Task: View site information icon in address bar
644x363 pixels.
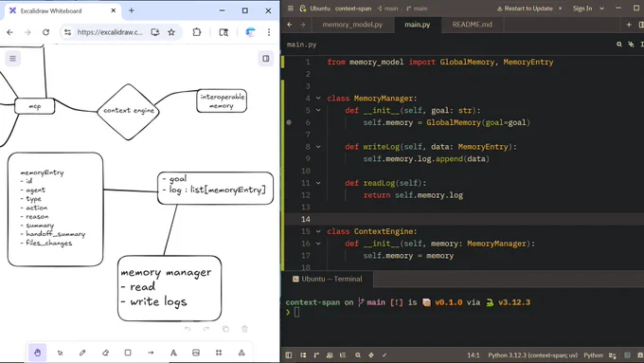Action: [x=68, y=32]
